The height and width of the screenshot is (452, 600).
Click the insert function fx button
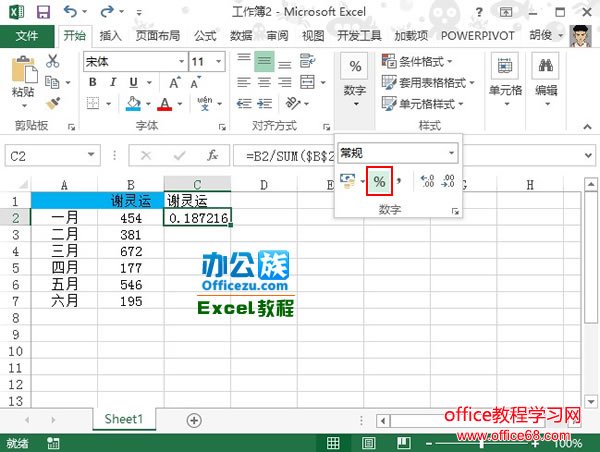(x=212, y=155)
